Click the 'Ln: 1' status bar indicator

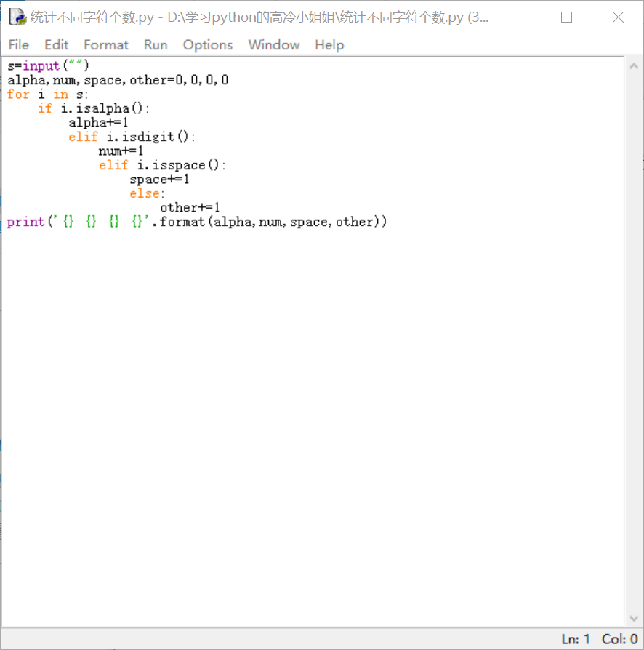point(576,639)
